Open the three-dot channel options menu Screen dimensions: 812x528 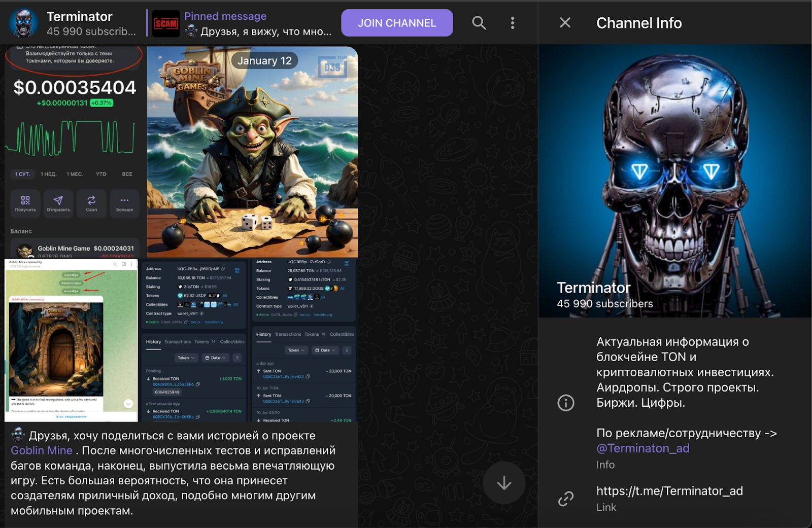pyautogui.click(x=513, y=23)
